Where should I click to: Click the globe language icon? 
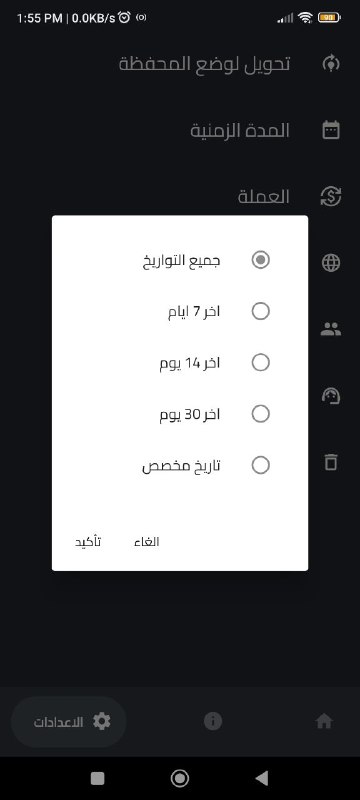(331, 263)
